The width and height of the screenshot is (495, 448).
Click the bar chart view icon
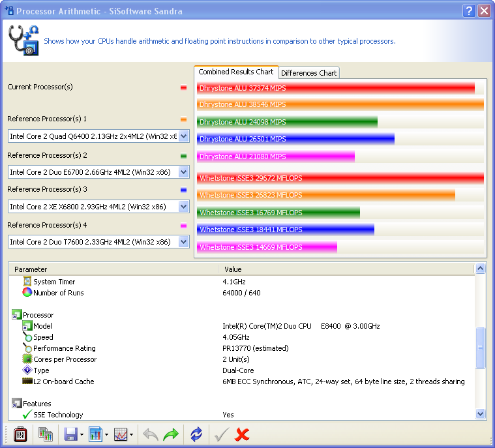point(95,434)
